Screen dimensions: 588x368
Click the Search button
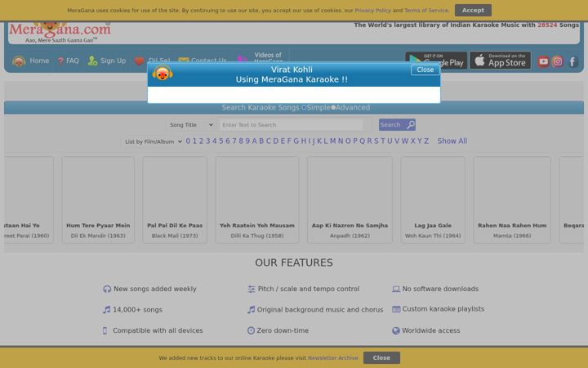coord(397,124)
